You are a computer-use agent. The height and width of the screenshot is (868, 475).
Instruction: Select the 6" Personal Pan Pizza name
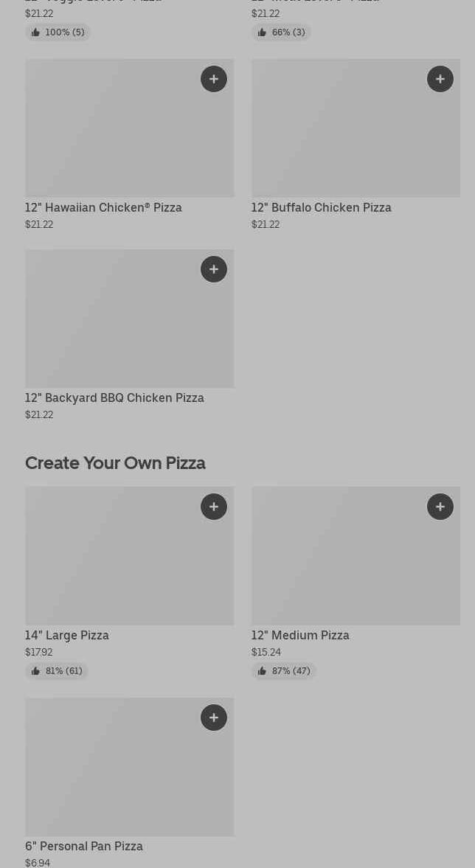[84, 846]
